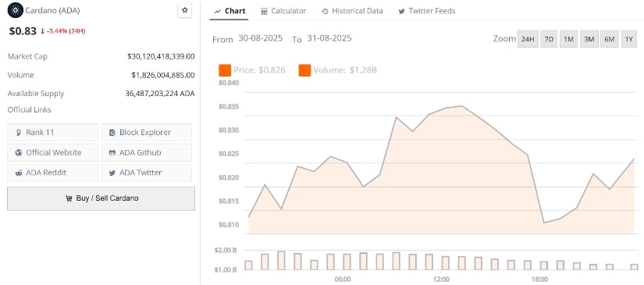Image resolution: width=644 pixels, height=285 pixels.
Task: Click the ADA Github icon
Action: (112, 153)
